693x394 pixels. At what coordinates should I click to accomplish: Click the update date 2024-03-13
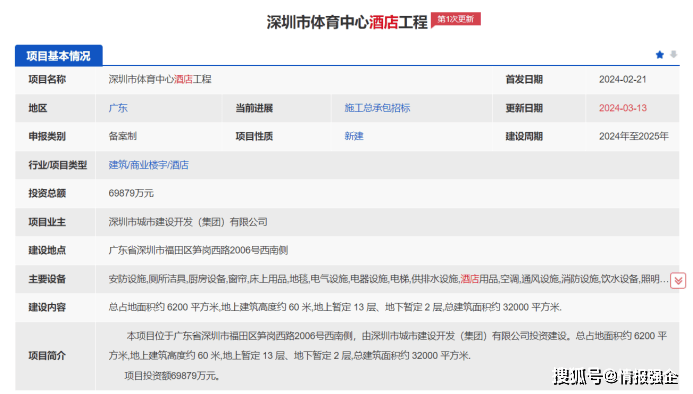(623, 108)
